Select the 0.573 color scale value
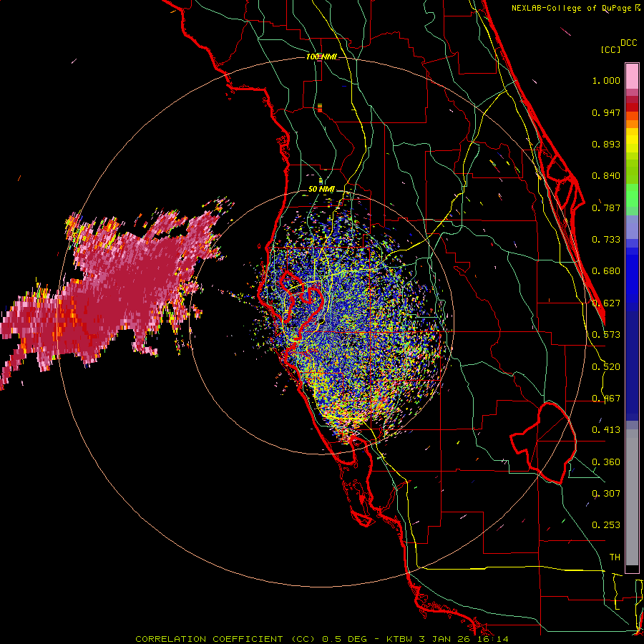The height and width of the screenshot is (644, 644). (606, 335)
